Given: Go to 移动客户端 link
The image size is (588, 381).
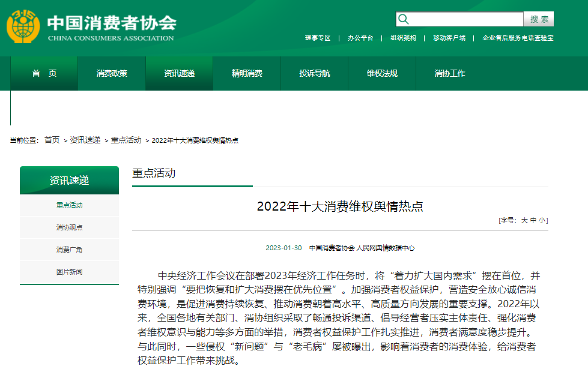Looking at the screenshot, I should (x=449, y=38).
